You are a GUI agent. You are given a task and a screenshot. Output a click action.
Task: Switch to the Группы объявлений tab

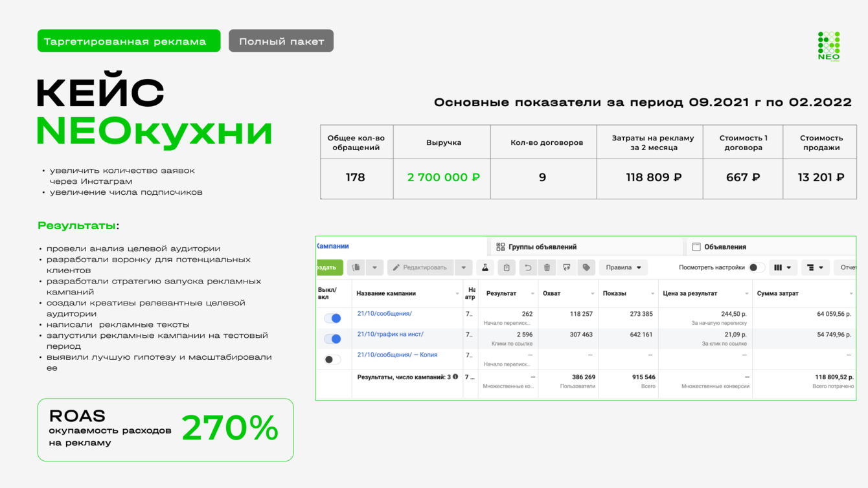(586, 247)
